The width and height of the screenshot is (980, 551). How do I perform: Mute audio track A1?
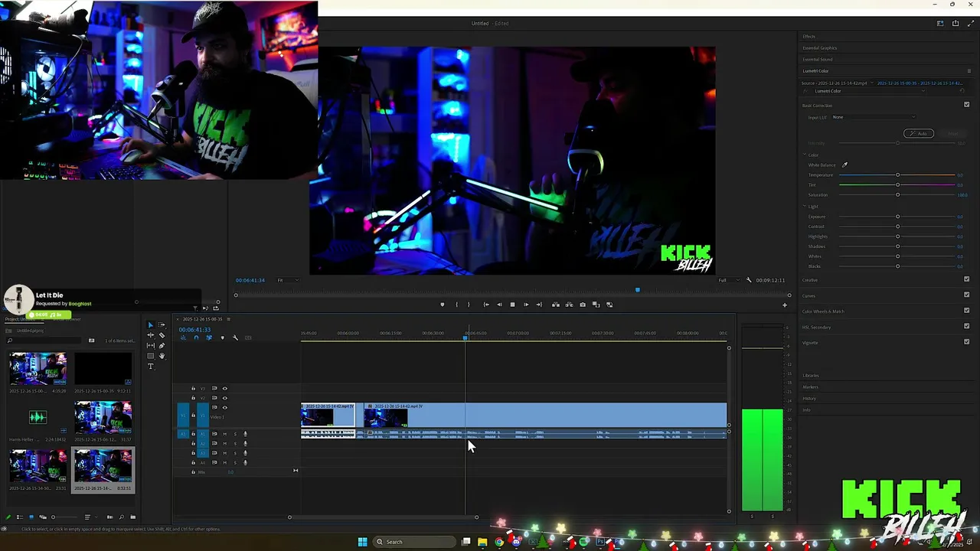[x=225, y=434]
